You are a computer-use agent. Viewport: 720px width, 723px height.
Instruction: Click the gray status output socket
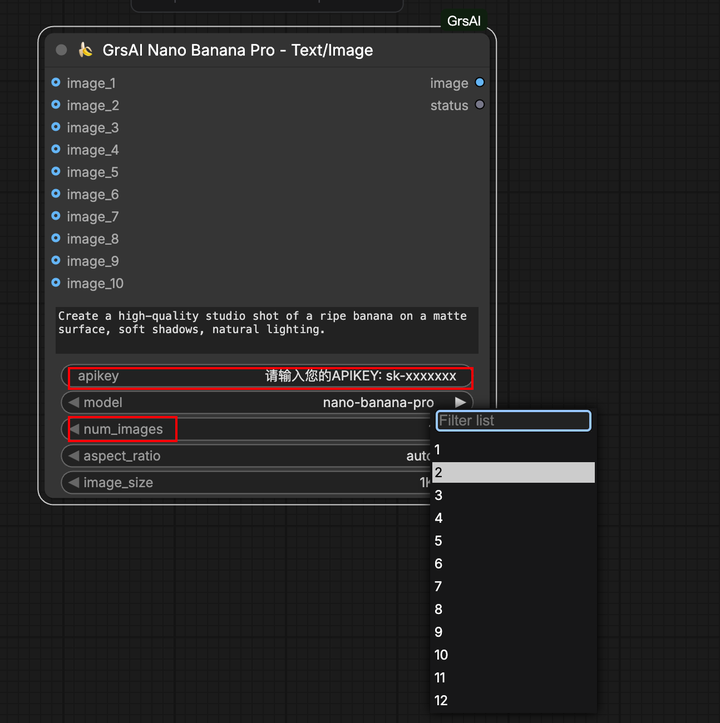click(x=480, y=105)
